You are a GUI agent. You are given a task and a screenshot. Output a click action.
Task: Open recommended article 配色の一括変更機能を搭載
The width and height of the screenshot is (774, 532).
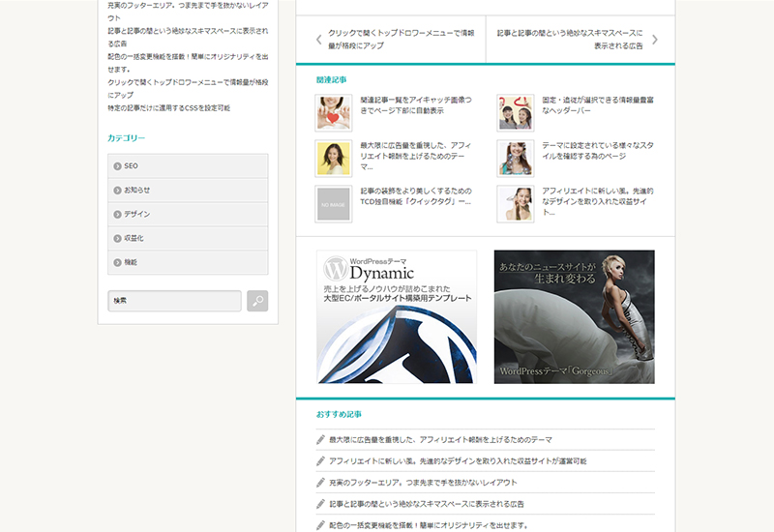(x=429, y=525)
